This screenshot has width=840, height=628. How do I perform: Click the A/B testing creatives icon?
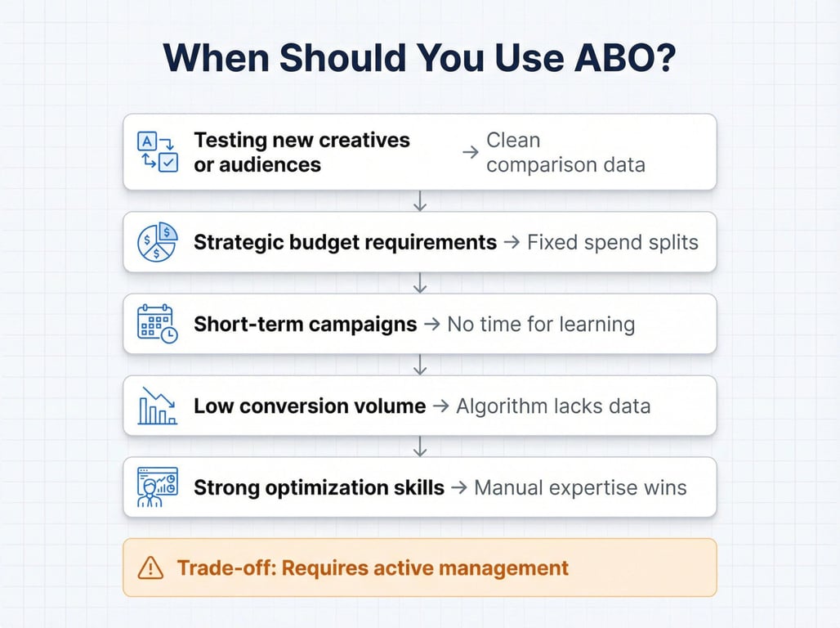click(x=158, y=152)
